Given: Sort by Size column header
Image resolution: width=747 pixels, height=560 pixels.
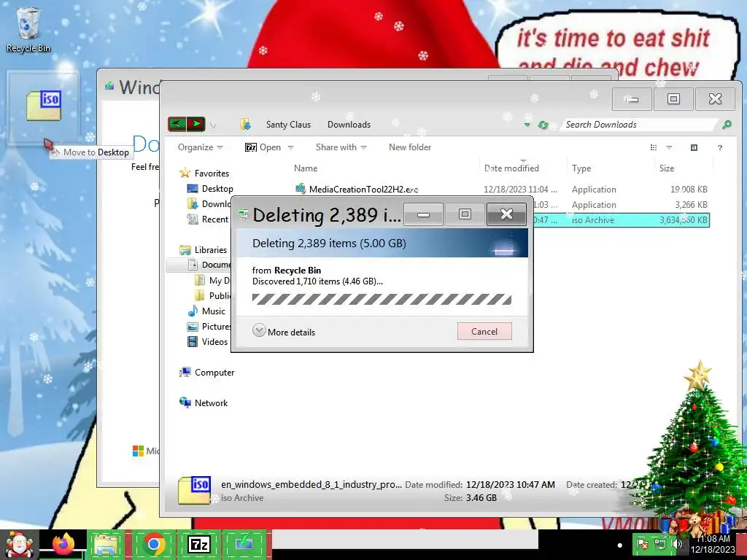Looking at the screenshot, I should [x=667, y=168].
